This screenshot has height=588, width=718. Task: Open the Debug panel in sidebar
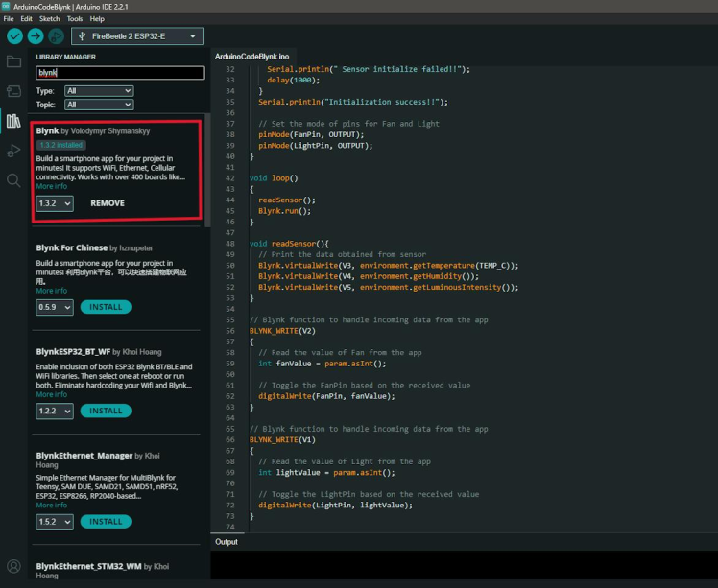pos(13,150)
